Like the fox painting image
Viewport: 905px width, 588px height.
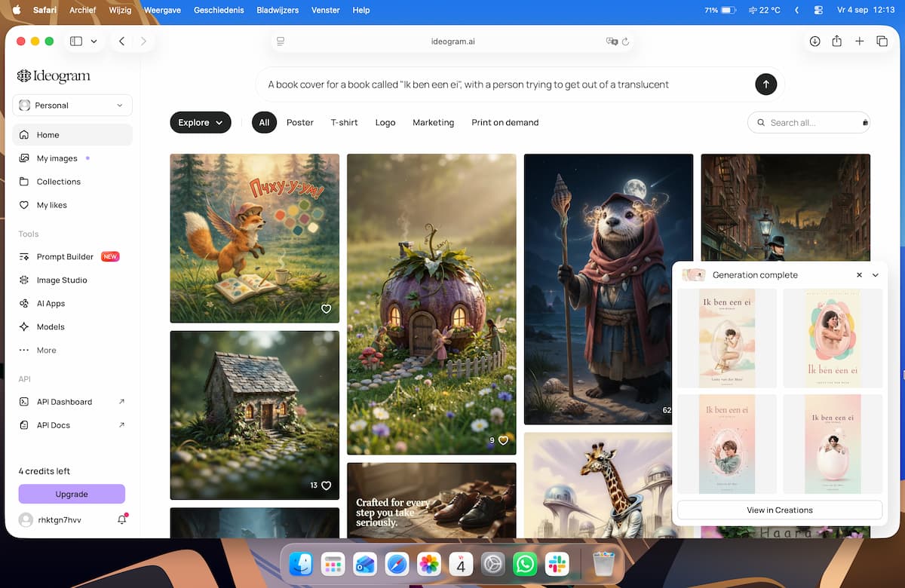tap(327, 309)
